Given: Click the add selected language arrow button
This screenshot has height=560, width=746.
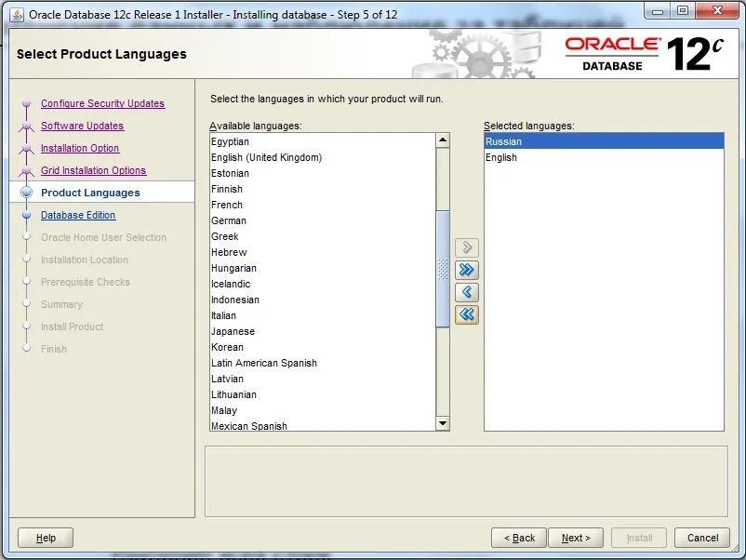Looking at the screenshot, I should coord(467,247).
